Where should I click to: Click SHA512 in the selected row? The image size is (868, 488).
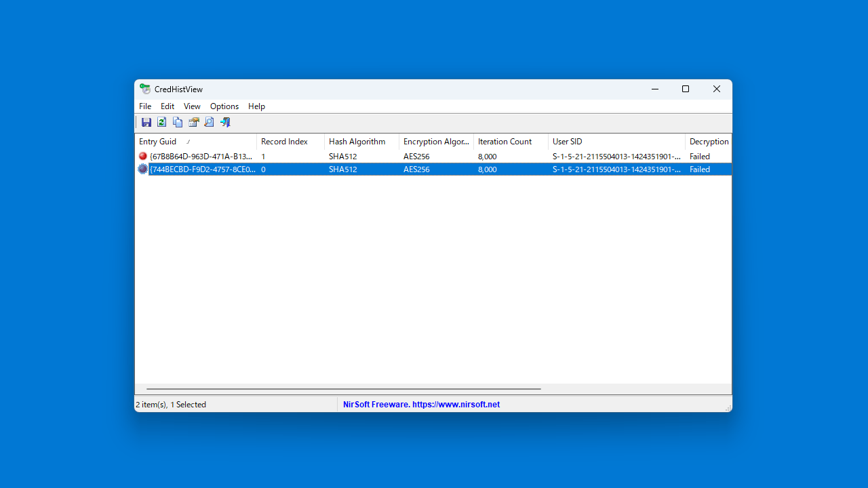click(x=342, y=169)
